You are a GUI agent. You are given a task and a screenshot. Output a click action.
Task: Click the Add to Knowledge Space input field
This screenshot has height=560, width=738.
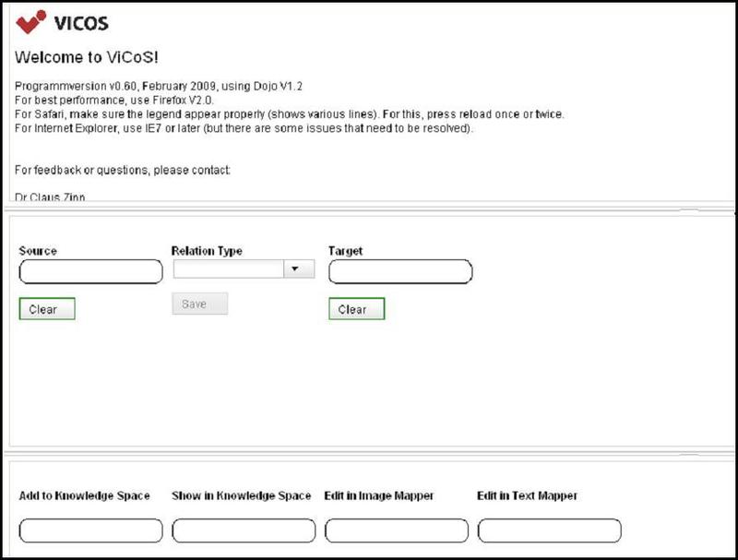click(90, 530)
